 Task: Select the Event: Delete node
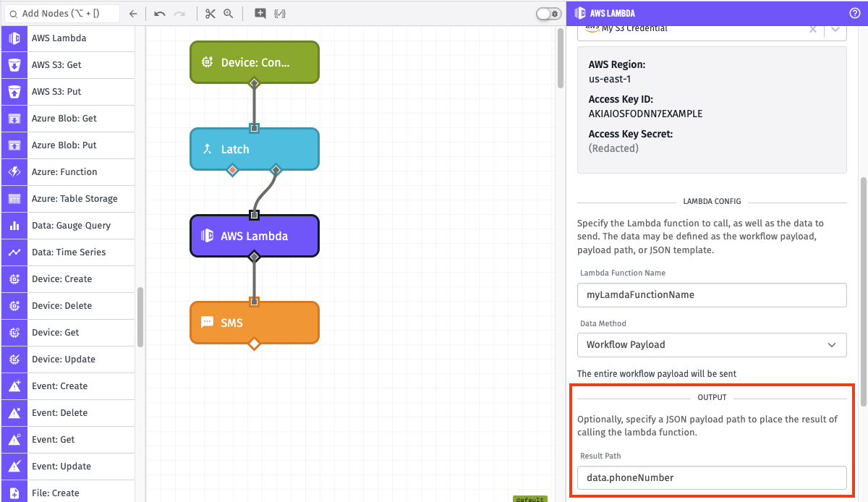click(68, 413)
